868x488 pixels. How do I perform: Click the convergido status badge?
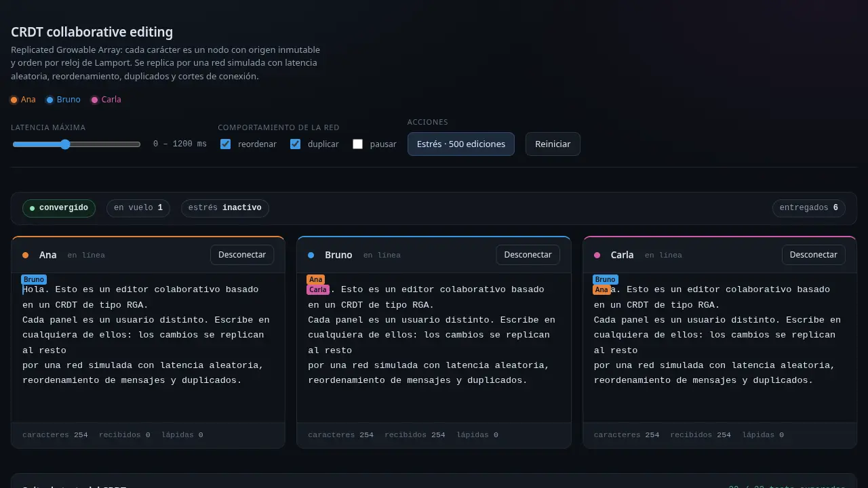point(59,208)
